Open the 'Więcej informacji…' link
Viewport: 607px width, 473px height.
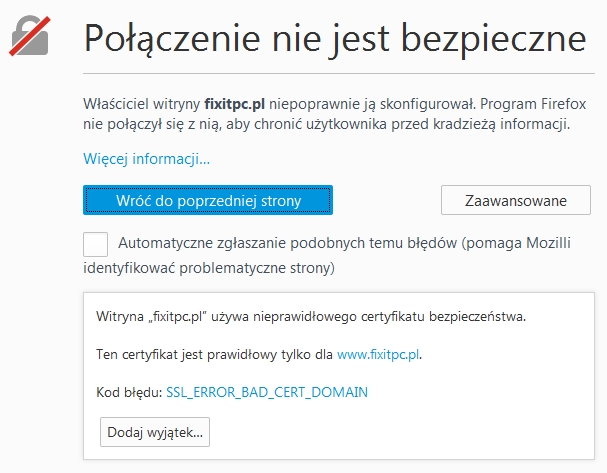pyautogui.click(x=146, y=159)
